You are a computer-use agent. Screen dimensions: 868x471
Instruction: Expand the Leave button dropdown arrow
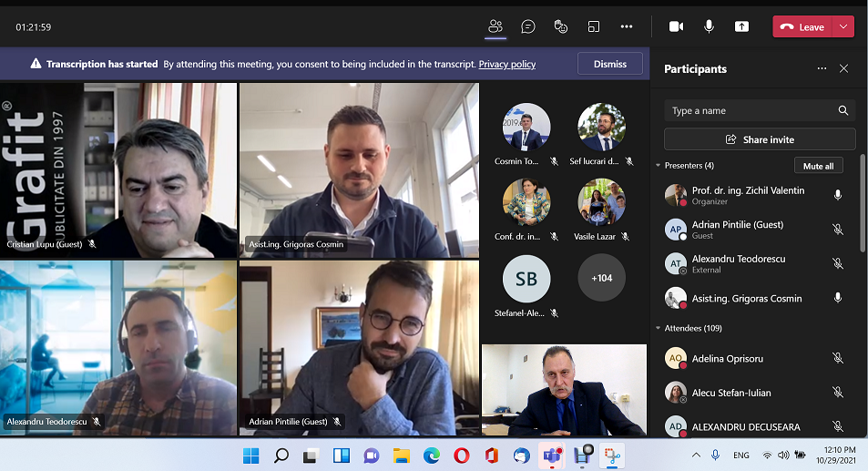pyautogui.click(x=843, y=27)
